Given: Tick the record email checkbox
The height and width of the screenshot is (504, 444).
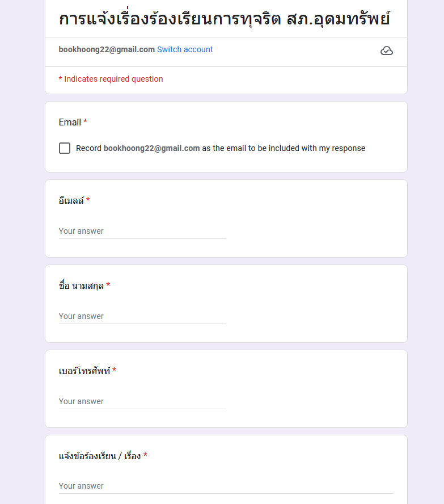Looking at the screenshot, I should click(65, 148).
